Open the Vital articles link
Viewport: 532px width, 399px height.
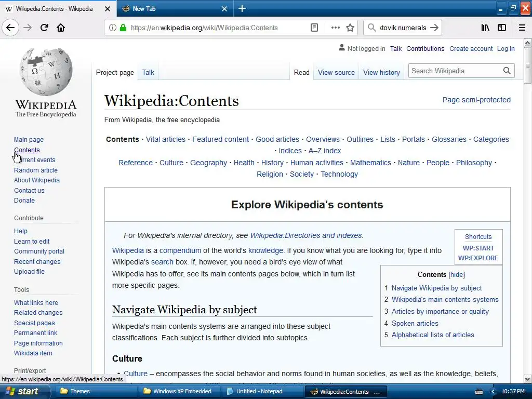tap(166, 139)
